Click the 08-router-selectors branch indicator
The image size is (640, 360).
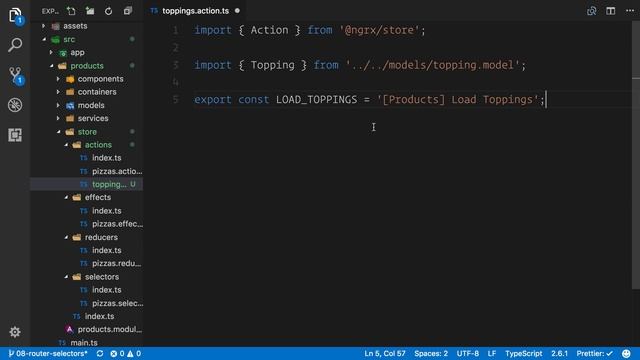(48, 353)
